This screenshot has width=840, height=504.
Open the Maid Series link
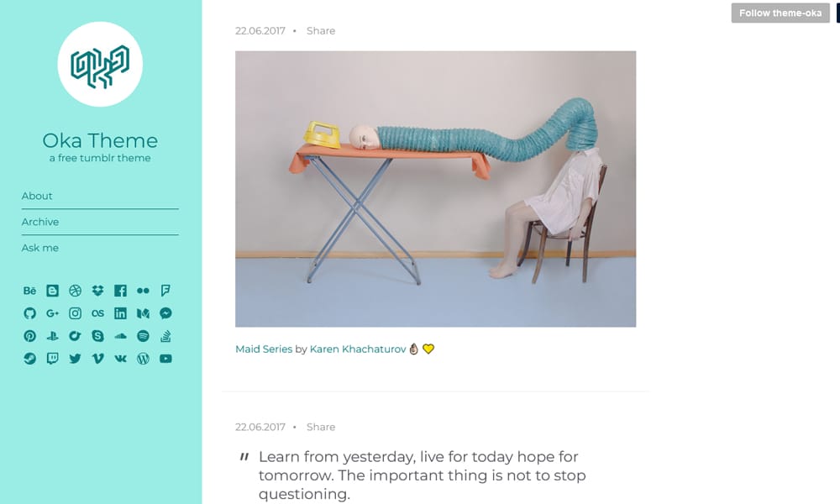pos(264,349)
